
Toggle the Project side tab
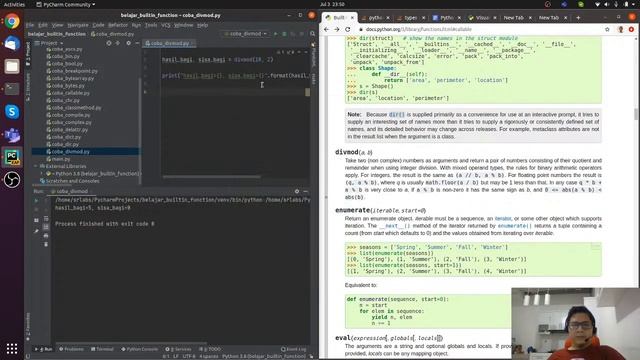pyautogui.click(x=28, y=53)
